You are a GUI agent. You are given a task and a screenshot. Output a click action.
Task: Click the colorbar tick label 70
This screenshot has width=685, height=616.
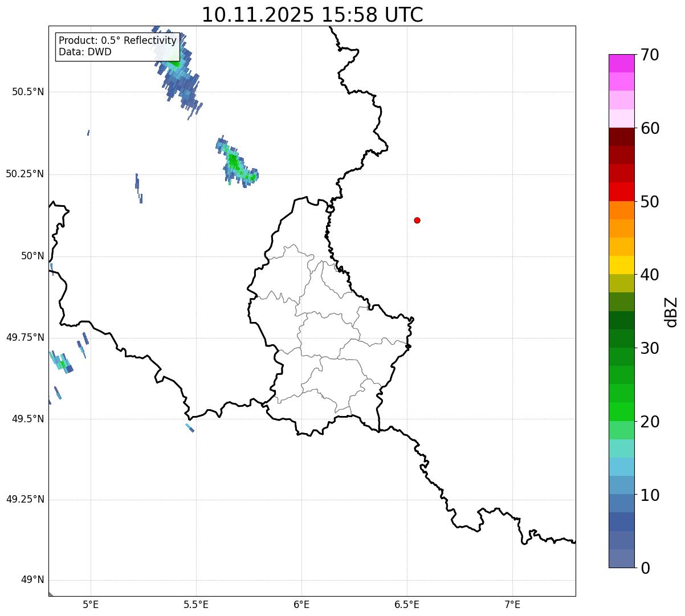(x=650, y=55)
